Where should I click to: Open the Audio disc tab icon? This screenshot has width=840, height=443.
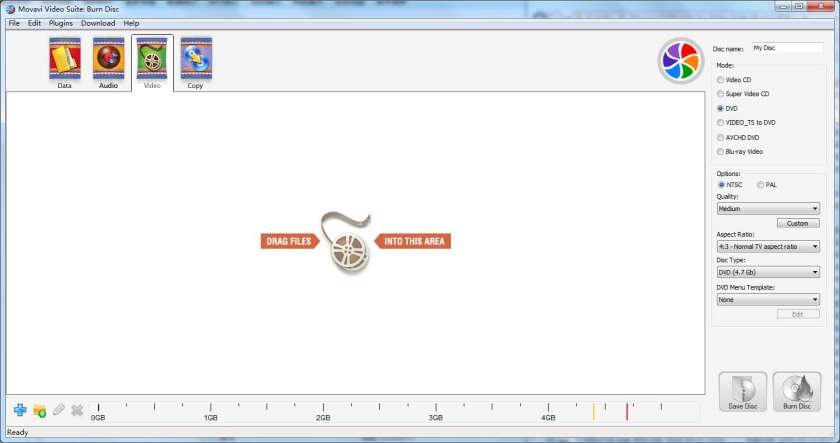pyautogui.click(x=108, y=58)
